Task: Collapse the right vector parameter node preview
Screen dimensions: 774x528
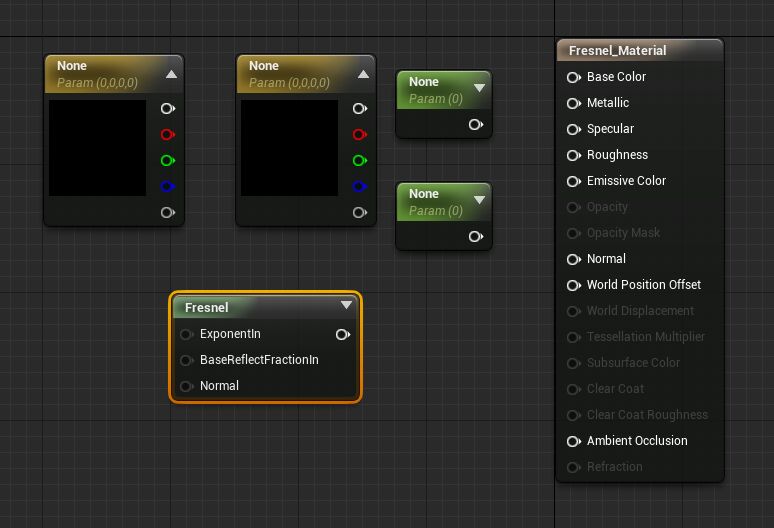Action: point(363,74)
